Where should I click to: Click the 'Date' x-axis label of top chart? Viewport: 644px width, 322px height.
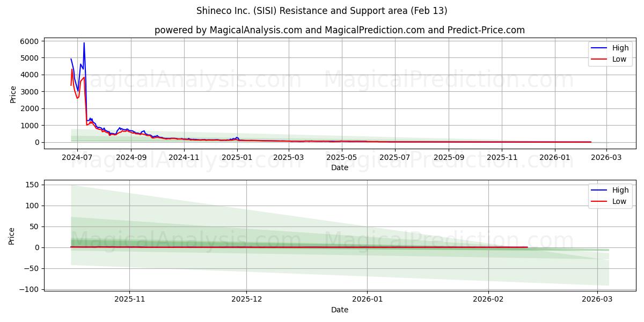[x=340, y=167]
